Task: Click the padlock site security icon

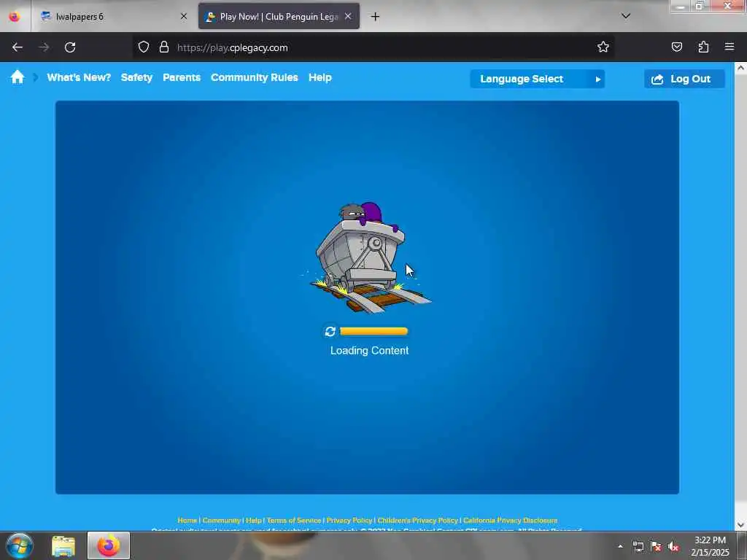Action: pos(164,47)
